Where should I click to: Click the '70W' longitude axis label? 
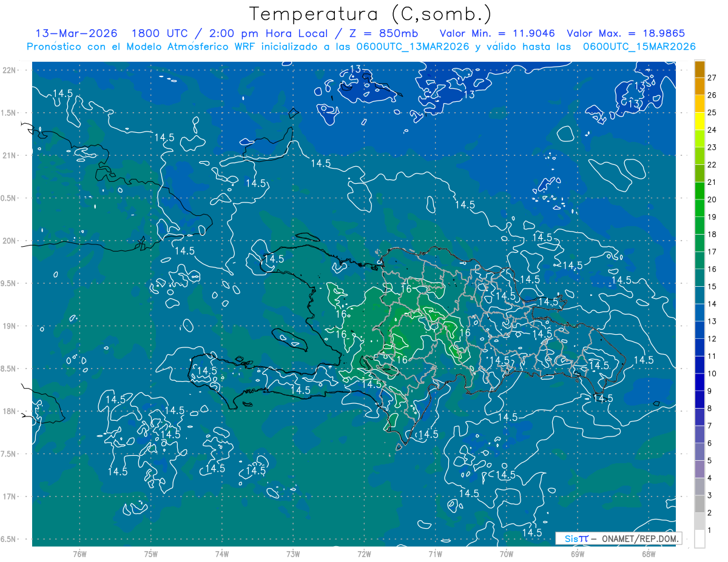pos(507,554)
